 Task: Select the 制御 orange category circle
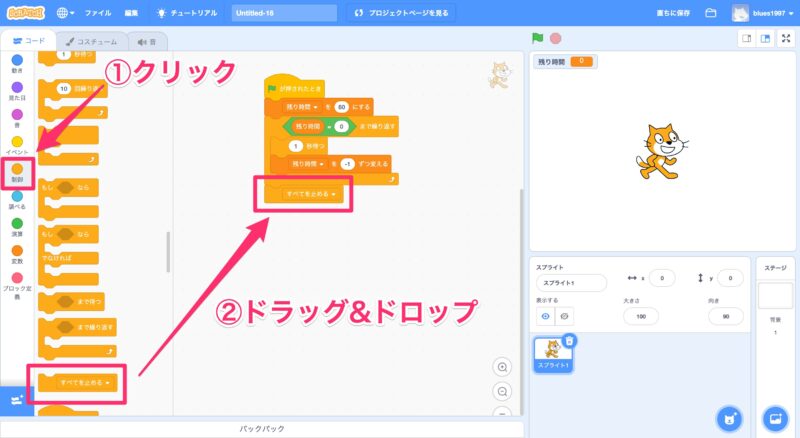[17, 169]
